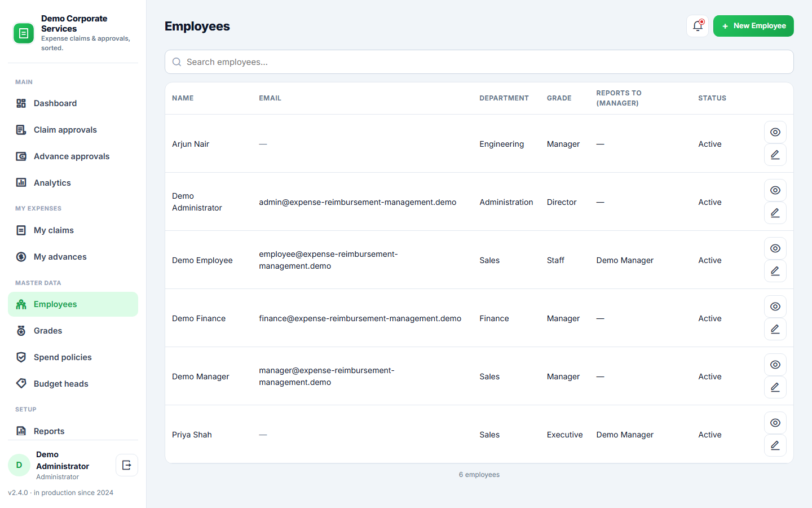
Task: Click the Name column header
Action: coord(183,98)
